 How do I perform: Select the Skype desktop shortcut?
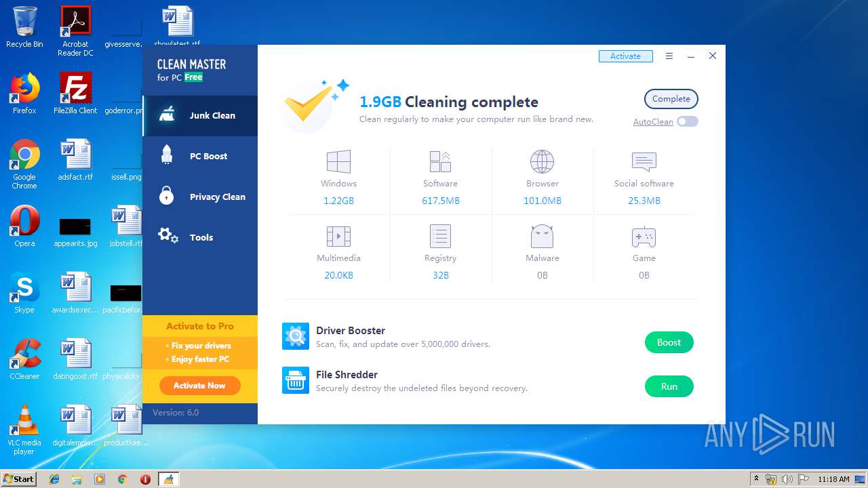point(24,293)
